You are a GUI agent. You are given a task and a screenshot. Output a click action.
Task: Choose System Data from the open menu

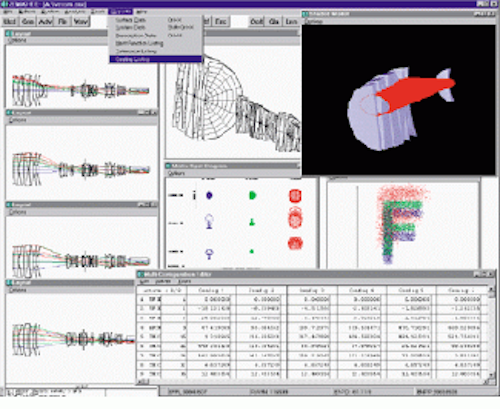click(x=130, y=27)
